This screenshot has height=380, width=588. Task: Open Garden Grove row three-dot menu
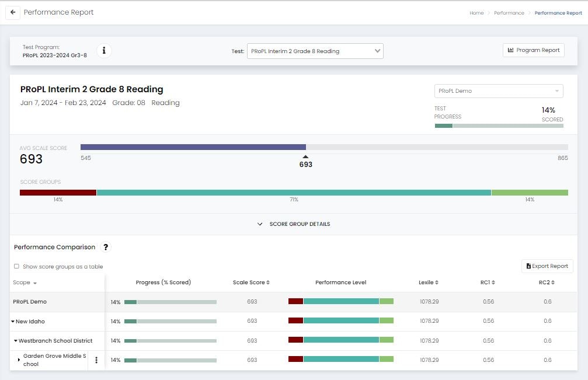(96, 360)
